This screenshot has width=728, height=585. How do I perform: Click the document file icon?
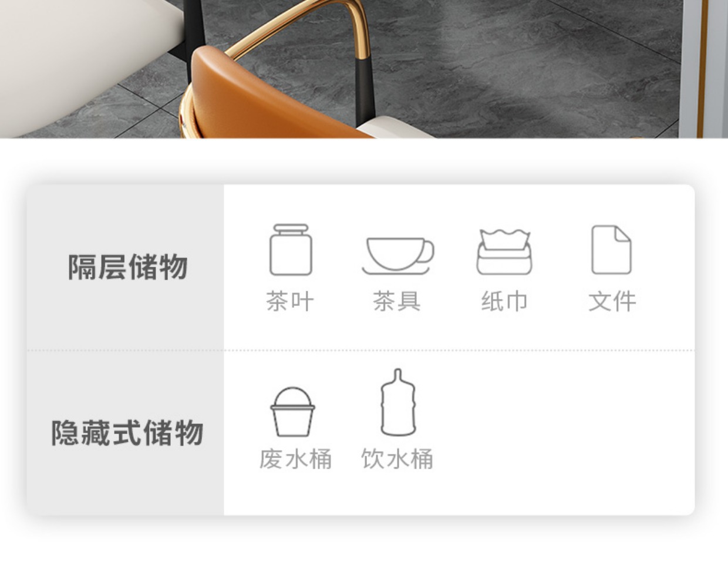point(611,250)
